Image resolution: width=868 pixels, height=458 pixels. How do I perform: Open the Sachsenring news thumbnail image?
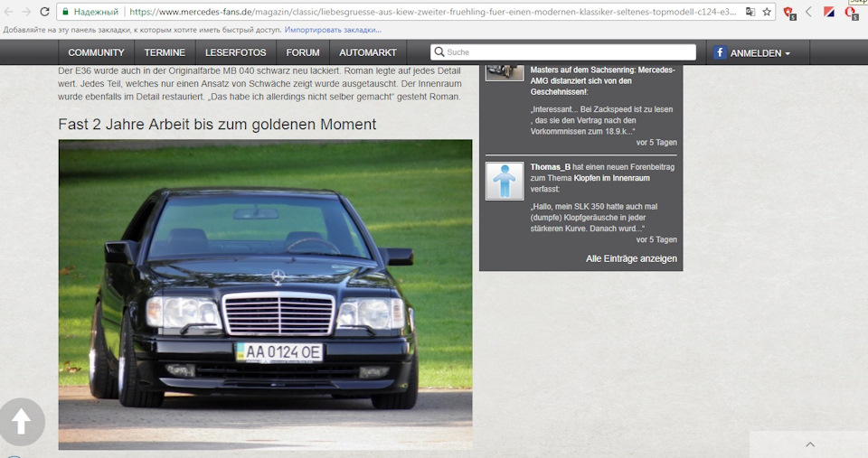[505, 72]
